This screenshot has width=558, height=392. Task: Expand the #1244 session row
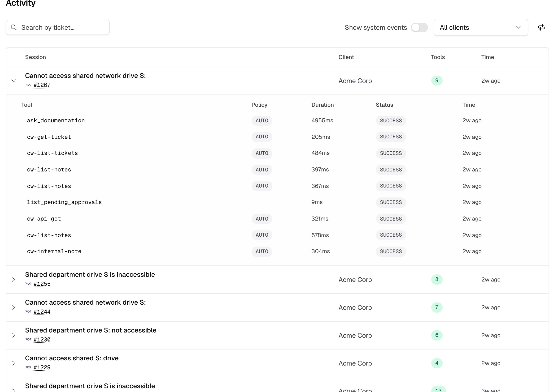pyautogui.click(x=14, y=307)
